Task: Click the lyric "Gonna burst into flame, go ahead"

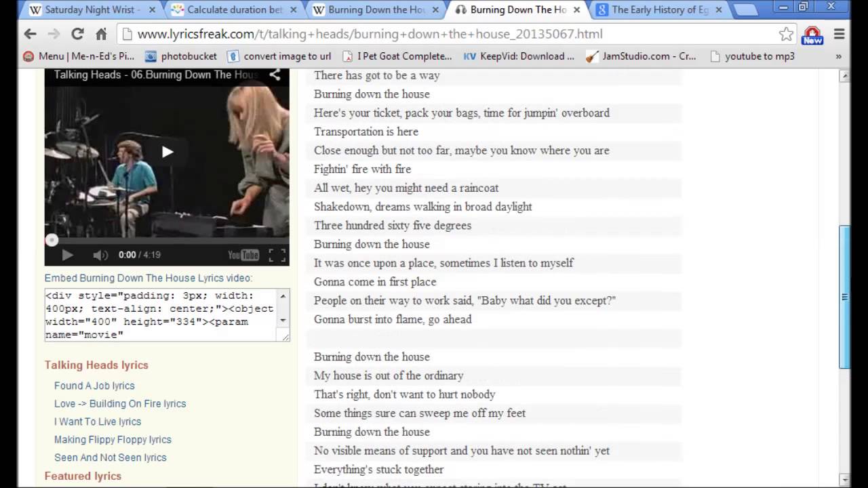Action: [393, 319]
